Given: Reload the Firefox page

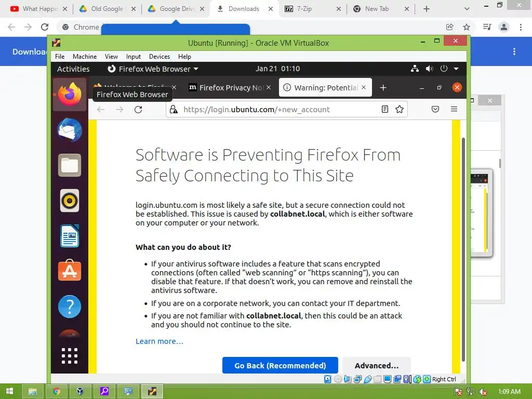Looking at the screenshot, I should 138,109.
